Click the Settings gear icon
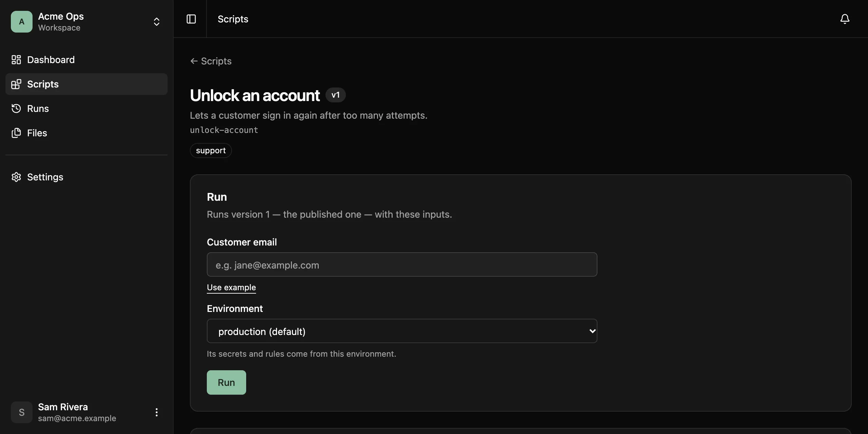 pyautogui.click(x=16, y=177)
